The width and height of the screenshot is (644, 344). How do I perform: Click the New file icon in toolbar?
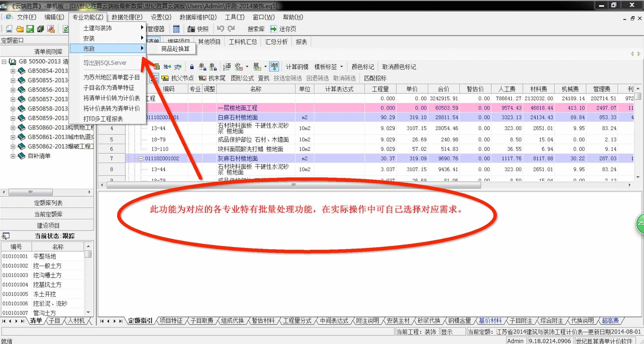click(x=9, y=29)
